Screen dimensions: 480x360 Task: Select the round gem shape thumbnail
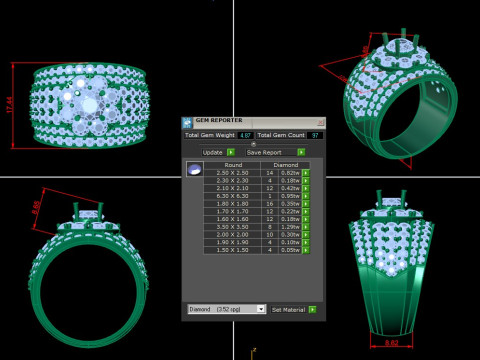[195, 169]
